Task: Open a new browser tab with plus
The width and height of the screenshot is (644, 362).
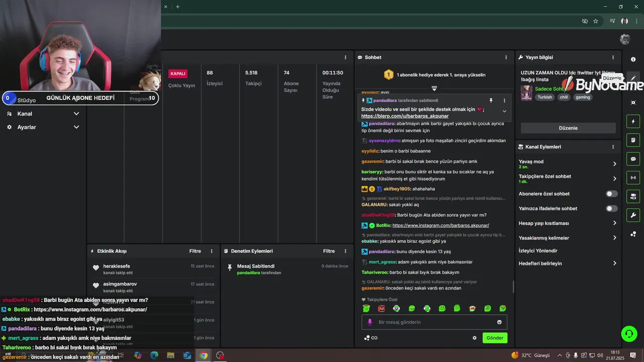Action: [178, 7]
